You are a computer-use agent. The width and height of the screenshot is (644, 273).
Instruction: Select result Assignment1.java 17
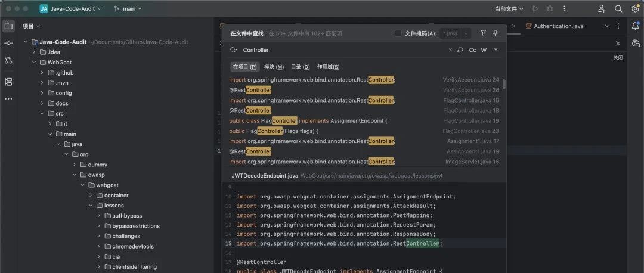tap(364, 141)
